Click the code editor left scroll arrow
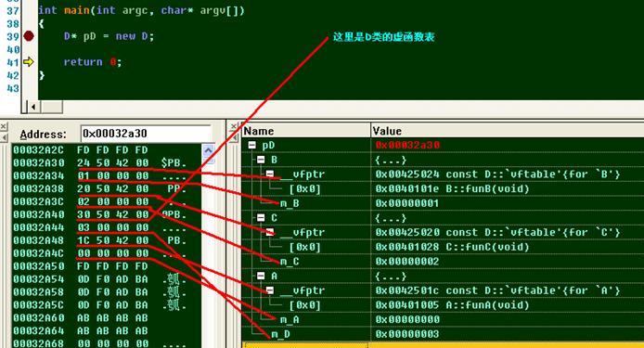Viewport: 644px width, 348px height. [33, 107]
